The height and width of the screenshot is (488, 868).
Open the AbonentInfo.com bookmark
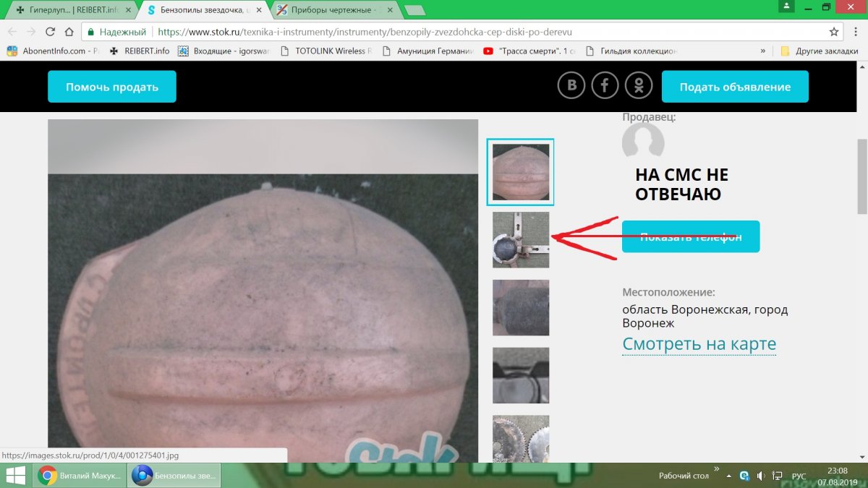[x=52, y=51]
